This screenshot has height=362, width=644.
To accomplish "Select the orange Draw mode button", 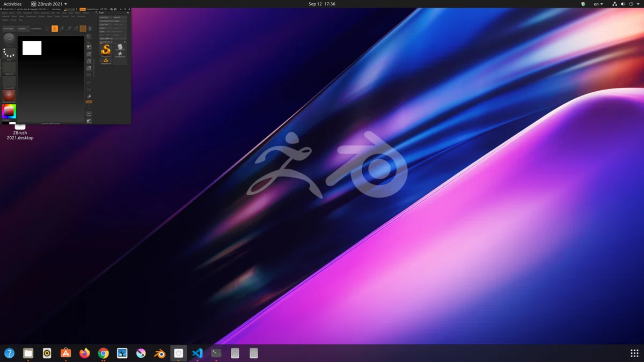I will (x=55, y=28).
